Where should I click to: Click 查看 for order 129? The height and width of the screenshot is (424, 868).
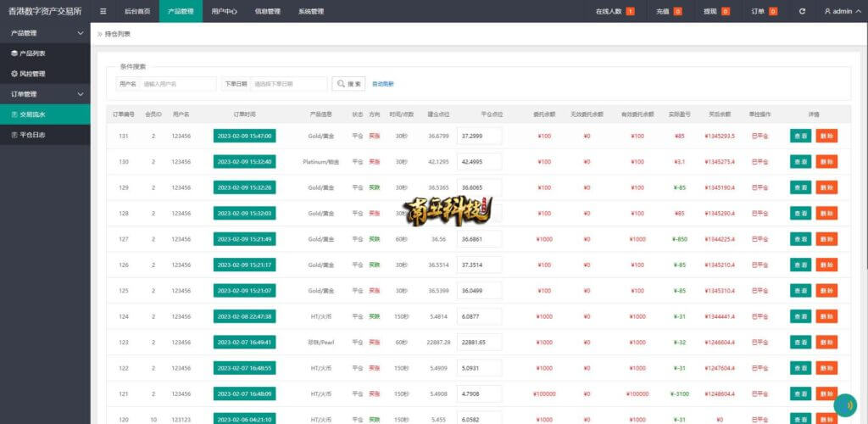pyautogui.click(x=800, y=187)
